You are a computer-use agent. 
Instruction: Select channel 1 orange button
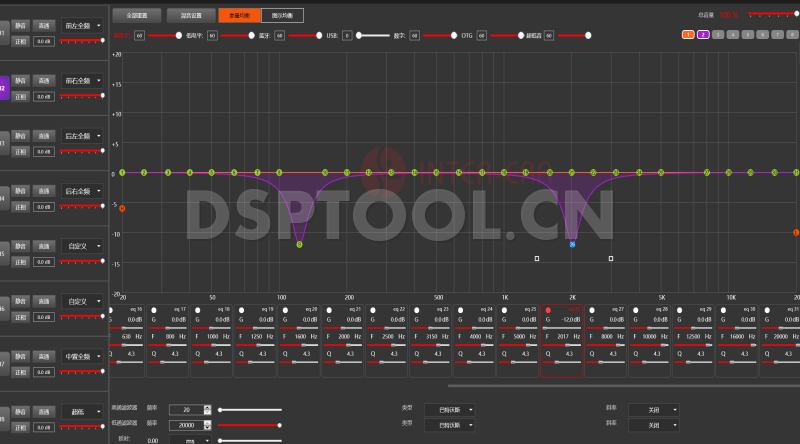[x=688, y=35]
